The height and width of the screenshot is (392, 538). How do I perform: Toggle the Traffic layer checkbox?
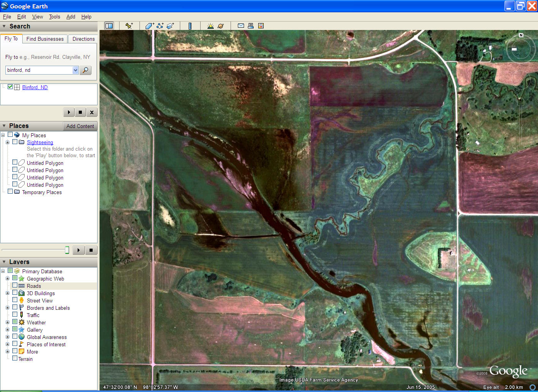(15, 315)
